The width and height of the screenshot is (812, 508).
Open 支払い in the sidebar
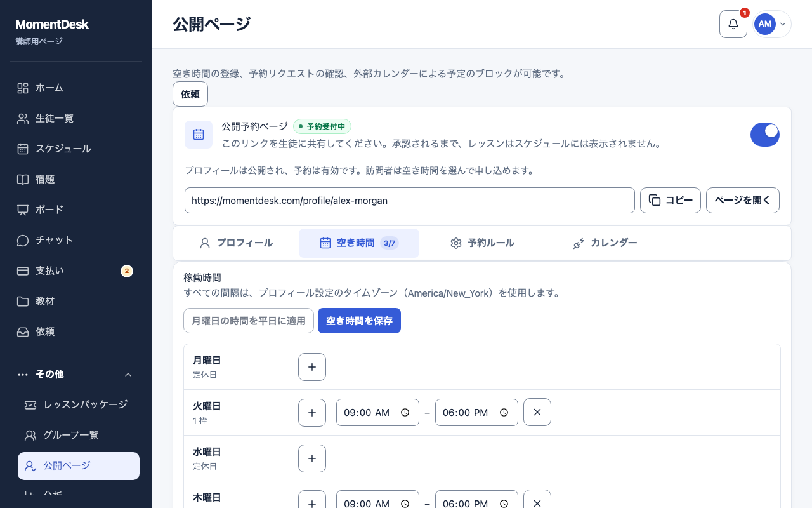pos(76,271)
